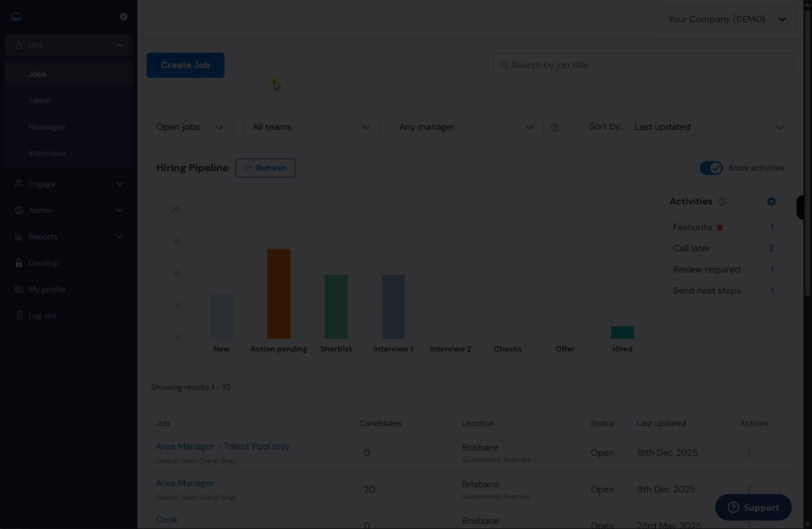Click the help icon beside Any manager
812x529 pixels.
pyautogui.click(x=554, y=127)
